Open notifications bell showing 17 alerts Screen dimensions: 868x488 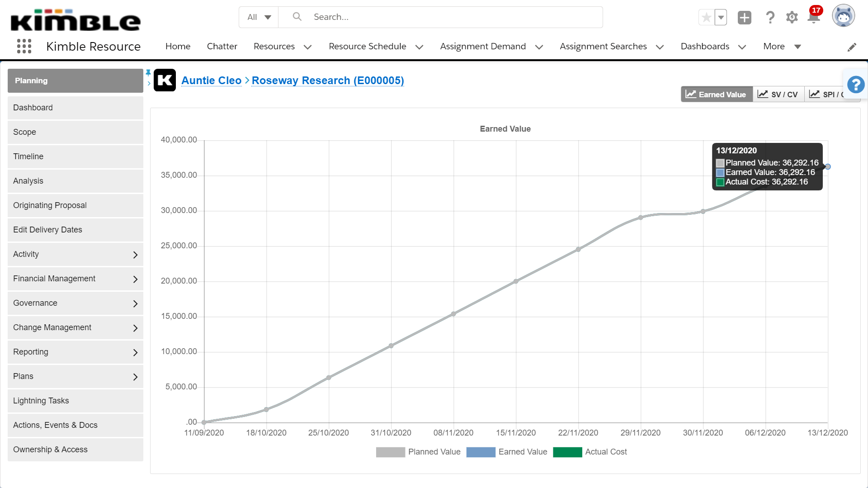[x=814, y=17]
